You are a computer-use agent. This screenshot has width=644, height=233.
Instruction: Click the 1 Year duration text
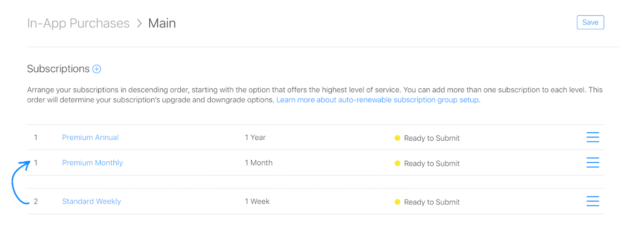pos(255,137)
